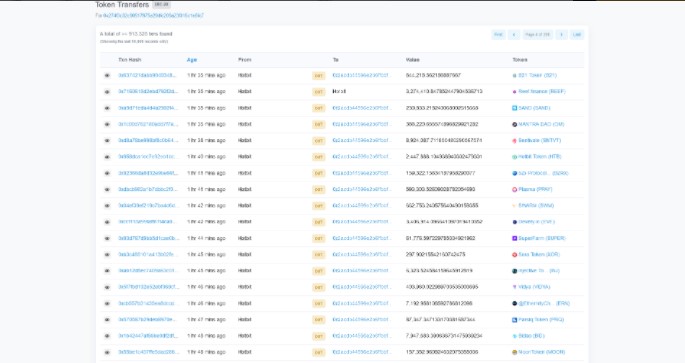The width and height of the screenshot is (685, 363).
Task: Open Vidya (VIDYA) token link
Action: [534, 287]
